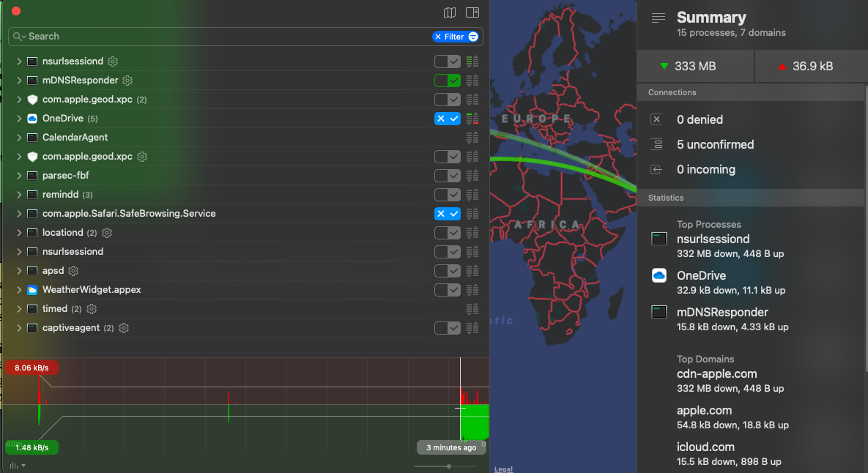Open the map view icon in toolbar
Image resolution: width=868 pixels, height=473 pixels.
450,12
